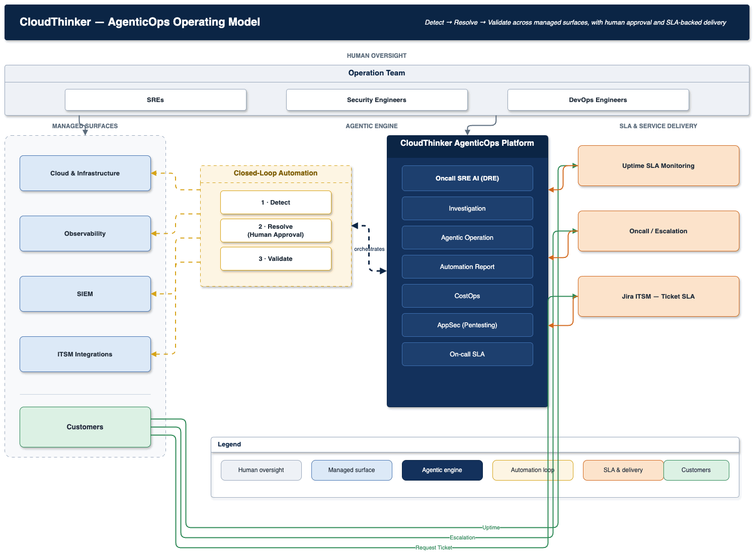Select the "Request Ticket" connector label
Screen dimensions: 756x555
point(434,547)
